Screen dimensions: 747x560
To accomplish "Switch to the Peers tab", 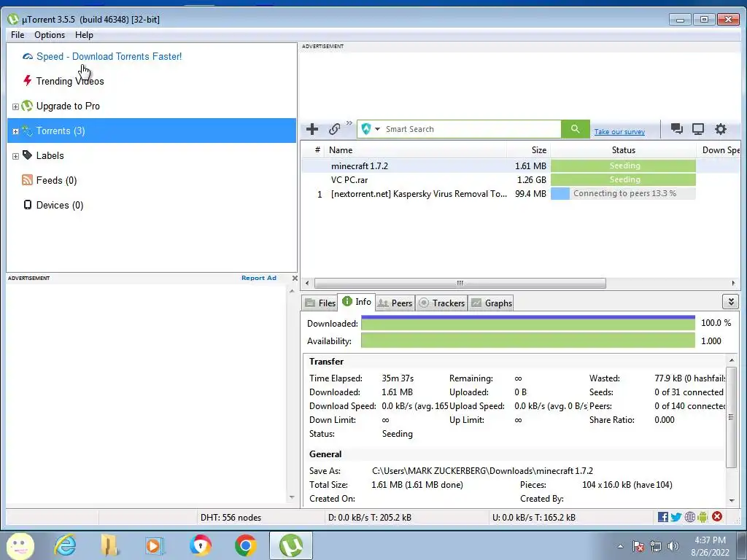I will point(395,303).
